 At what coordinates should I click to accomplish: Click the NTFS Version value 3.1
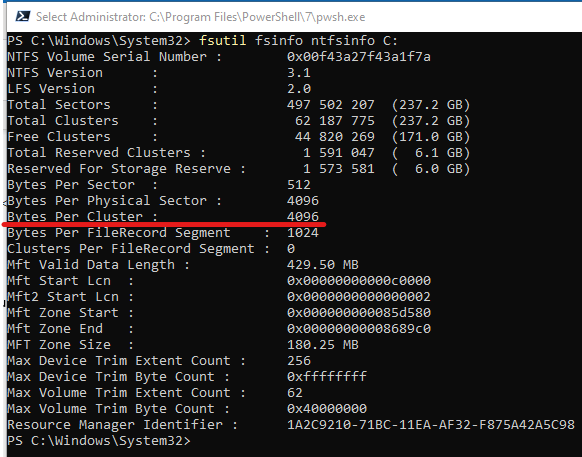pos(299,72)
